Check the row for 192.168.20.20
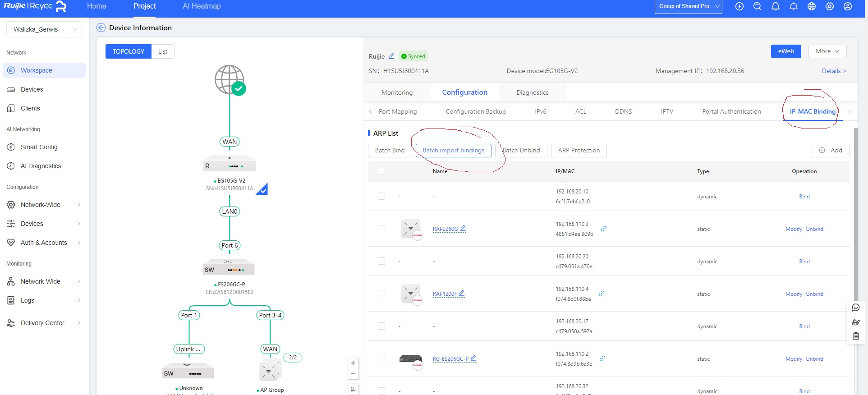Image resolution: width=868 pixels, height=395 pixels. (381, 261)
